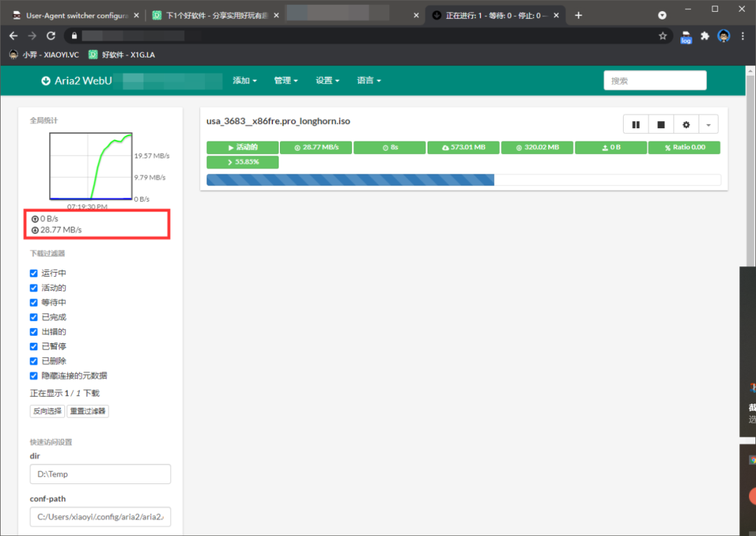The width and height of the screenshot is (756, 536).
Task: Click the 0 B upload badge
Action: [x=611, y=148]
